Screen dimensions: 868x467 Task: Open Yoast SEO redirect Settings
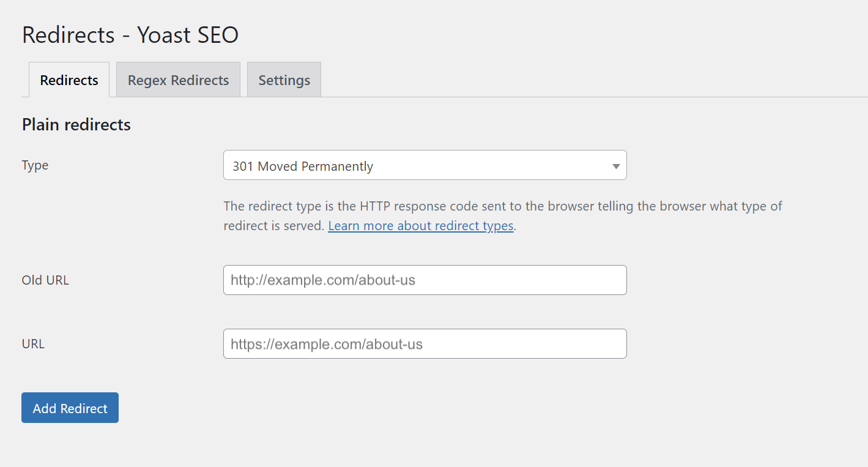[x=283, y=80]
